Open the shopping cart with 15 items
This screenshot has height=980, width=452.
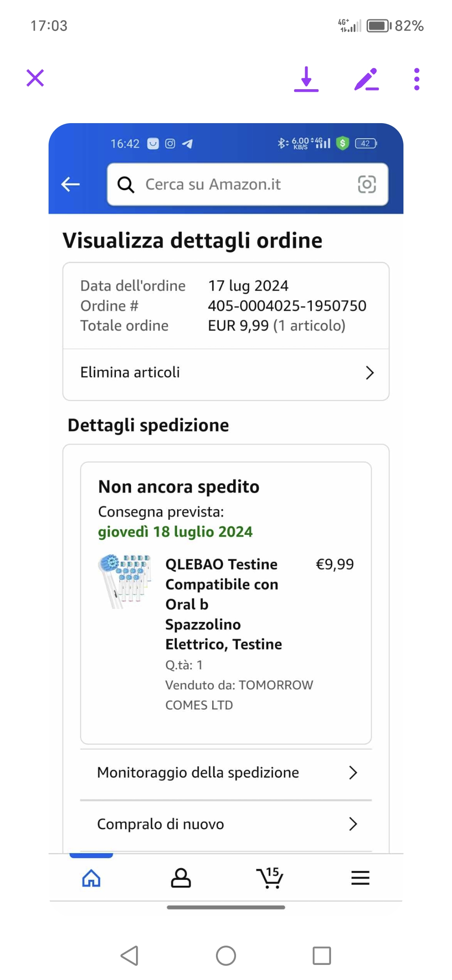click(x=270, y=878)
